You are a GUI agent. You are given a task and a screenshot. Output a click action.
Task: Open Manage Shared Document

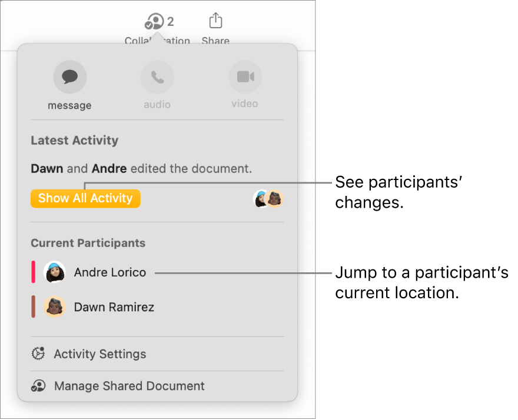129,386
